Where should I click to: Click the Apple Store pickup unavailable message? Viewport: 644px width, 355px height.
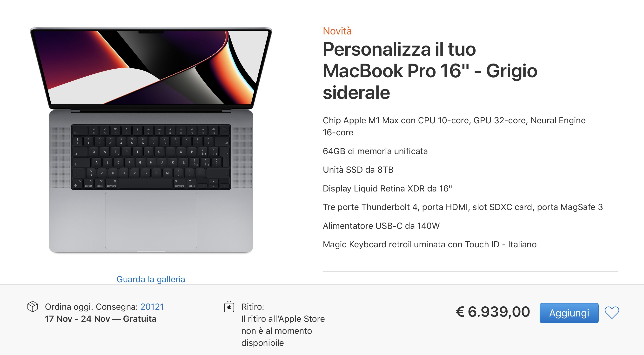pos(282,331)
